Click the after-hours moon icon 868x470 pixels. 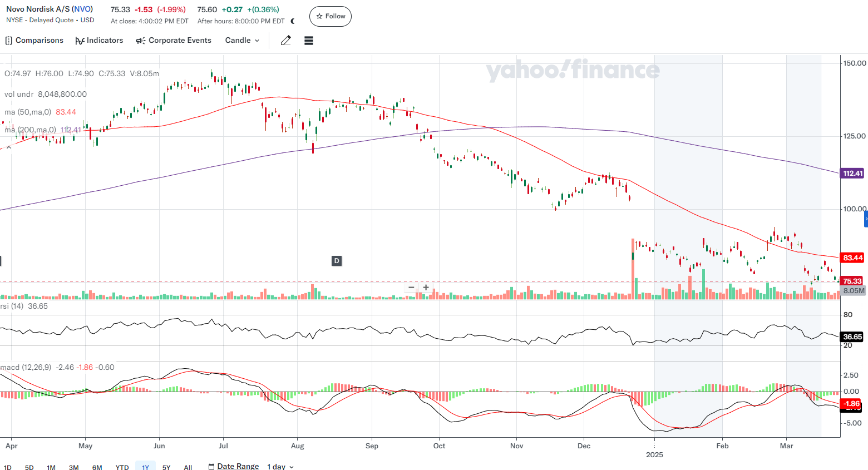click(x=293, y=21)
